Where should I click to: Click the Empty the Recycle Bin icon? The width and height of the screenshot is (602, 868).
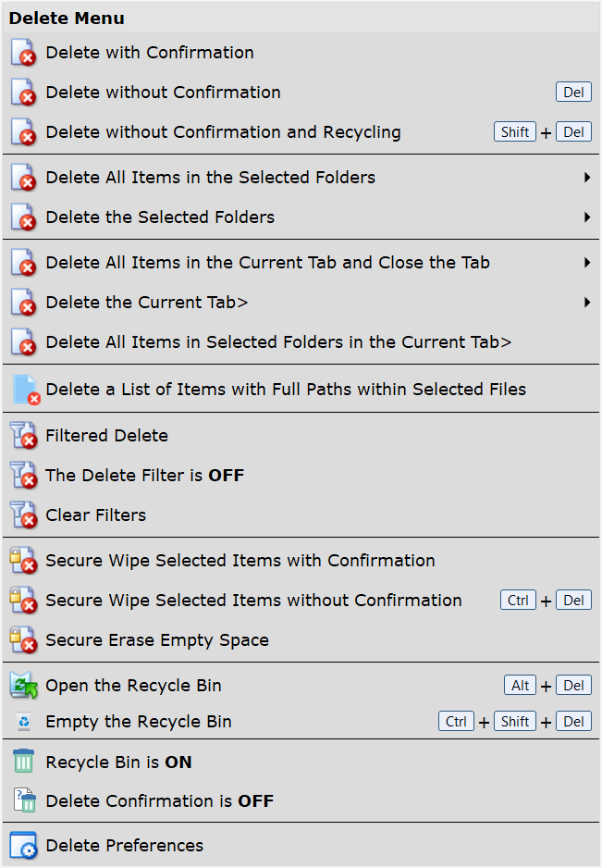[x=24, y=722]
